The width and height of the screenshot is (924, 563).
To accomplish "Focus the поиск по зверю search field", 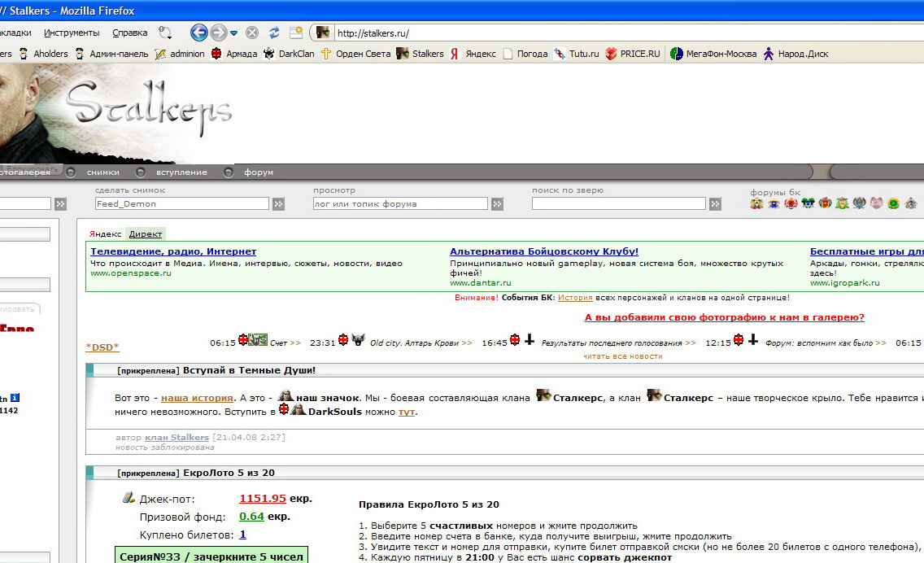I will click(x=619, y=204).
